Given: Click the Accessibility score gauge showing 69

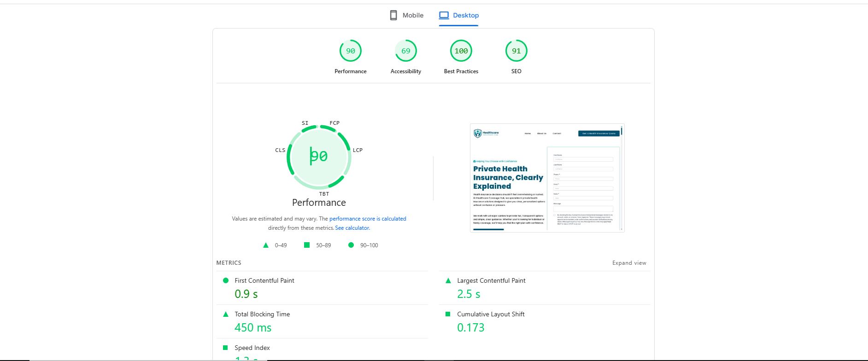Looking at the screenshot, I should 406,51.
